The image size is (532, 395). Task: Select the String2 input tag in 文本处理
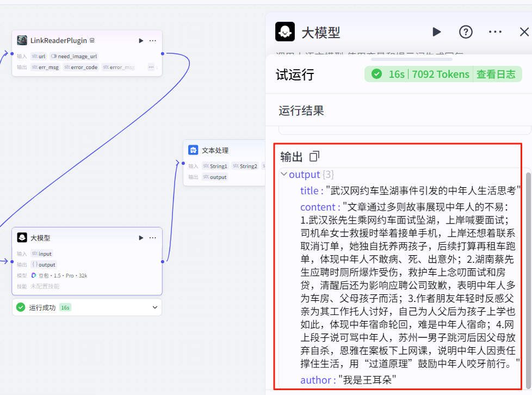click(245, 166)
